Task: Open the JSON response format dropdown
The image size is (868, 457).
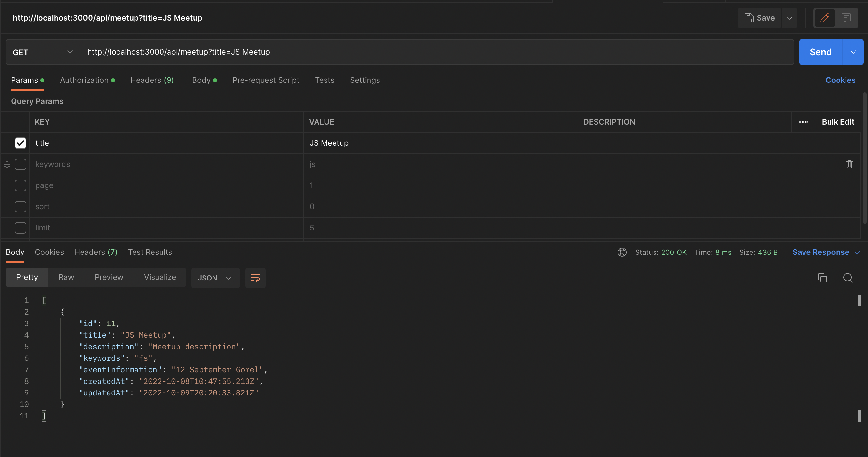Action: pos(215,278)
